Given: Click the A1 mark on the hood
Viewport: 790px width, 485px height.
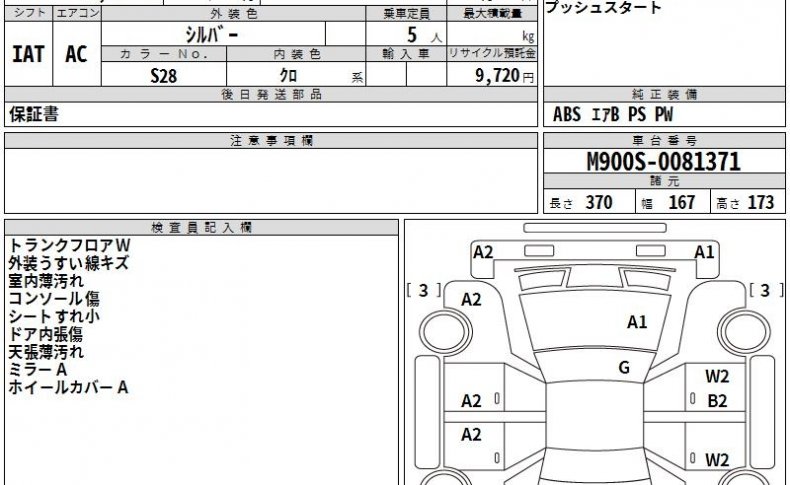Looking at the screenshot, I should [x=637, y=322].
